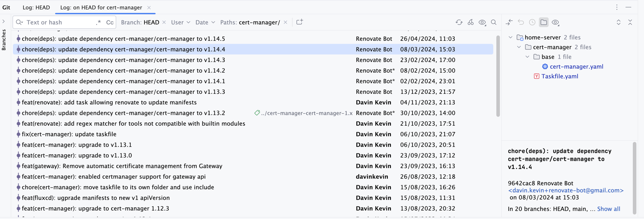Refresh the Git log

pyautogui.click(x=459, y=22)
